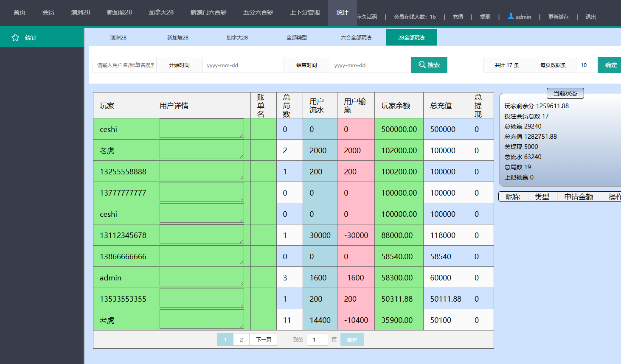Click 会员在线人数: 16 in the header
621x364 pixels.
click(x=415, y=17)
